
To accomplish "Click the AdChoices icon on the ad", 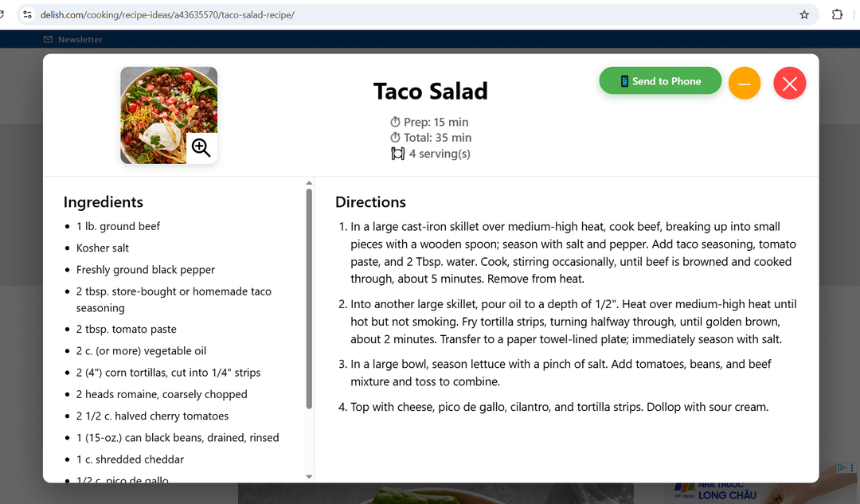I will point(842,468).
